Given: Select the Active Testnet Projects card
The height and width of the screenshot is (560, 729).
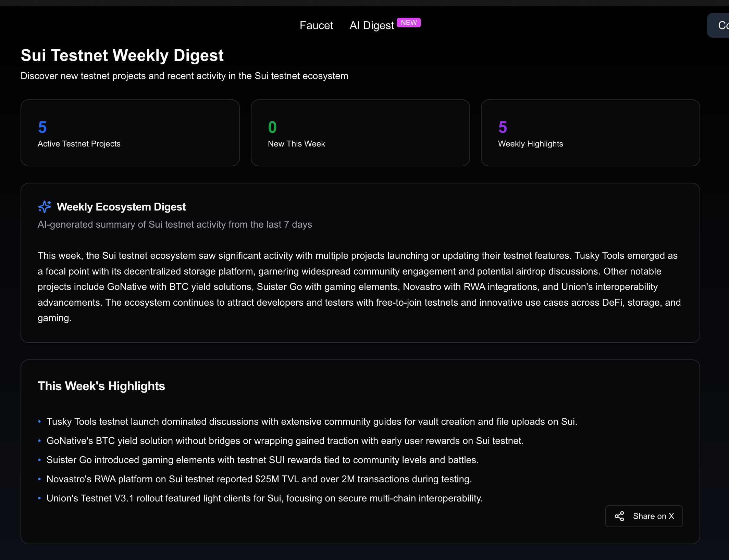Looking at the screenshot, I should pos(130,133).
